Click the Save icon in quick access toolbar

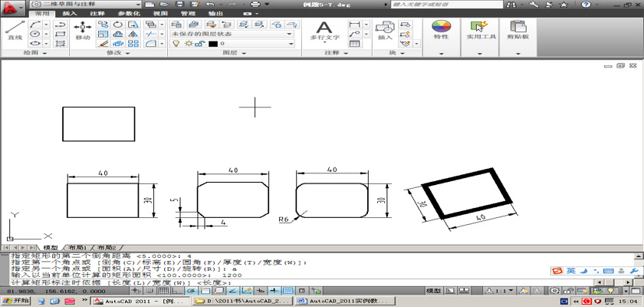[180, 5]
